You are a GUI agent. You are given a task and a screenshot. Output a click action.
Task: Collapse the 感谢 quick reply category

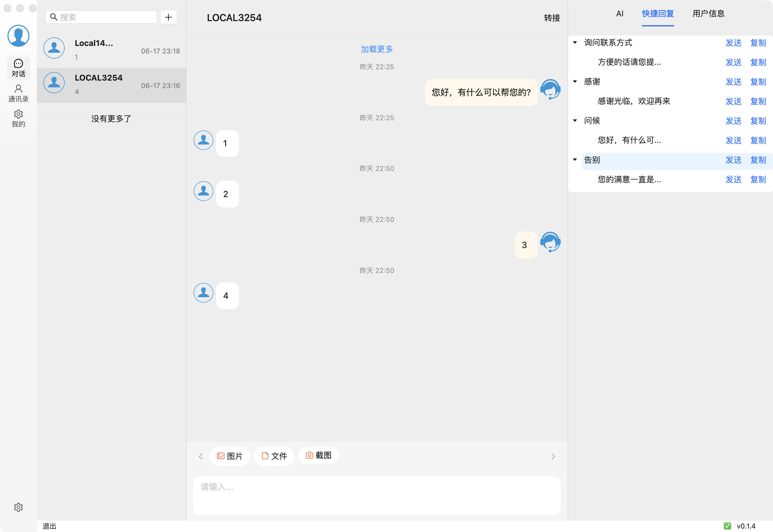[575, 81]
